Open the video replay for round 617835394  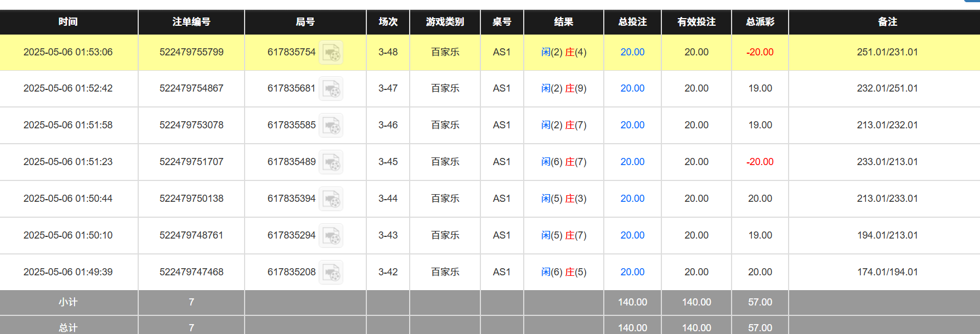331,199
